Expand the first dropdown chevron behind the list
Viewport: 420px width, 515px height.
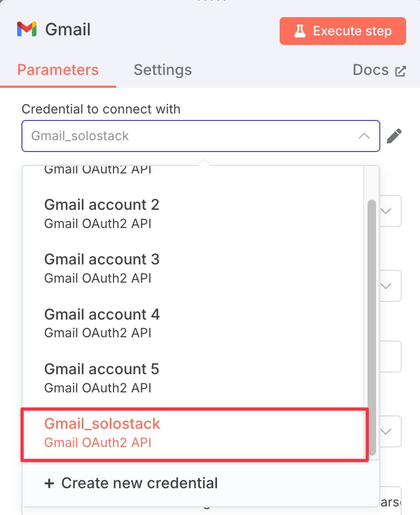click(x=386, y=211)
